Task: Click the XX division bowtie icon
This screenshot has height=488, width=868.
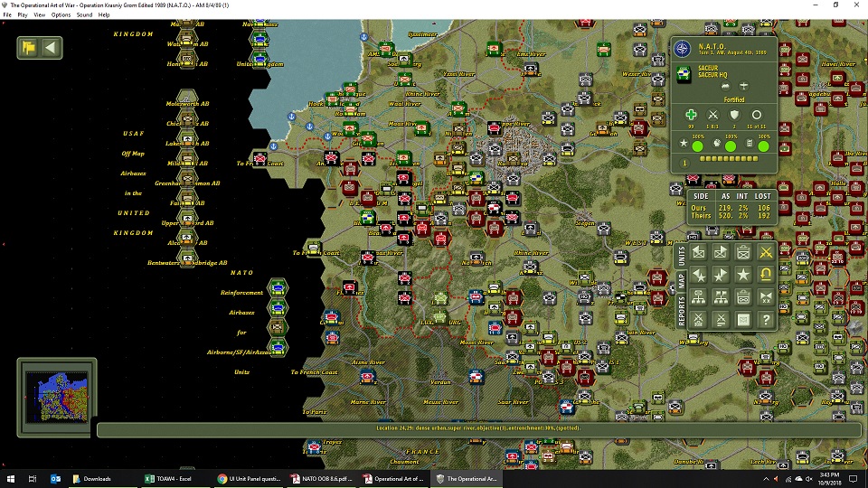Action: click(x=766, y=297)
